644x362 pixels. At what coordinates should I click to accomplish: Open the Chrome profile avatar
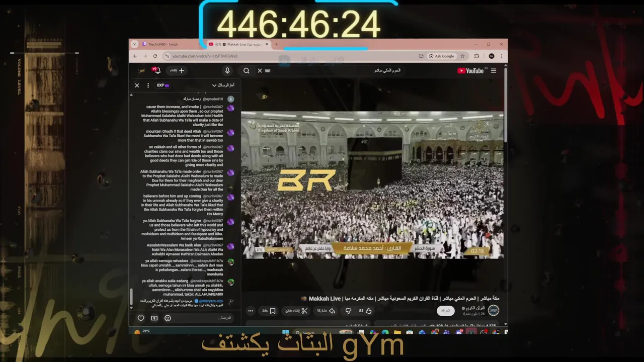coord(492,56)
